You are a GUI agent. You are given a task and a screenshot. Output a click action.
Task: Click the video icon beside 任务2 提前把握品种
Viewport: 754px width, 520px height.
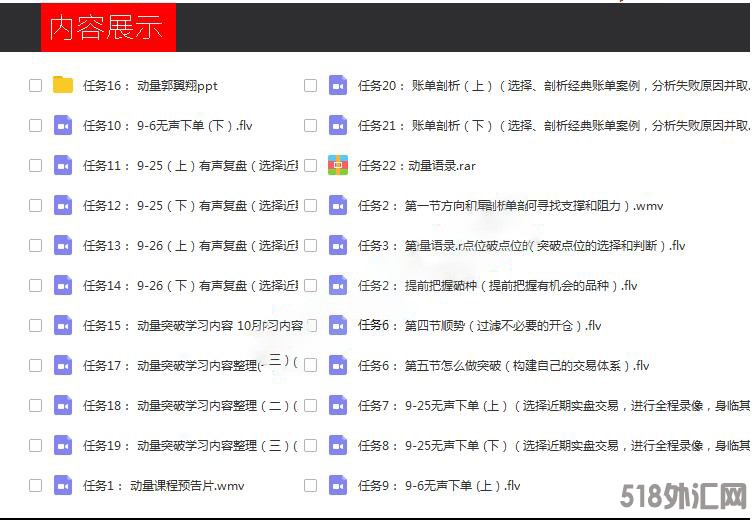(338, 285)
